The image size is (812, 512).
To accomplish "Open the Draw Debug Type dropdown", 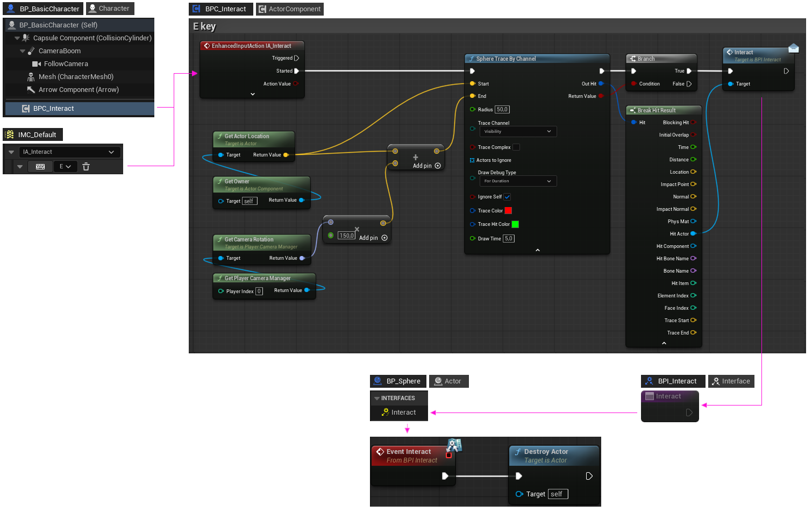I will coord(517,181).
